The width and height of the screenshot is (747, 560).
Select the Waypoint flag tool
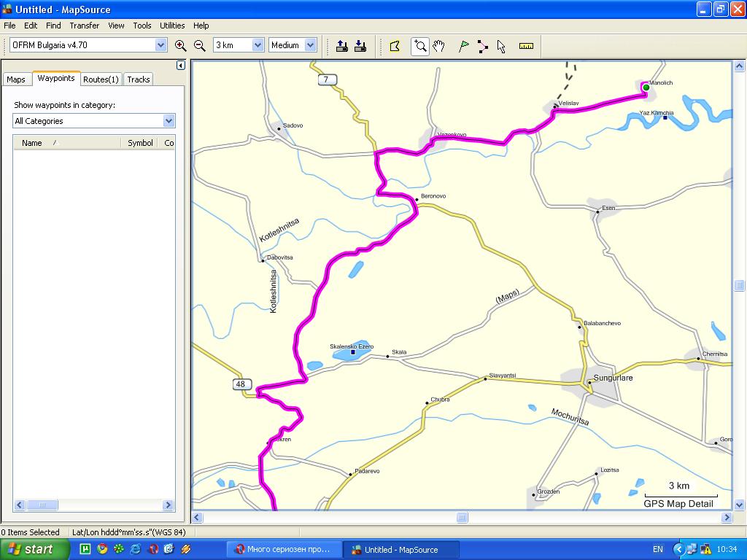pyautogui.click(x=463, y=46)
